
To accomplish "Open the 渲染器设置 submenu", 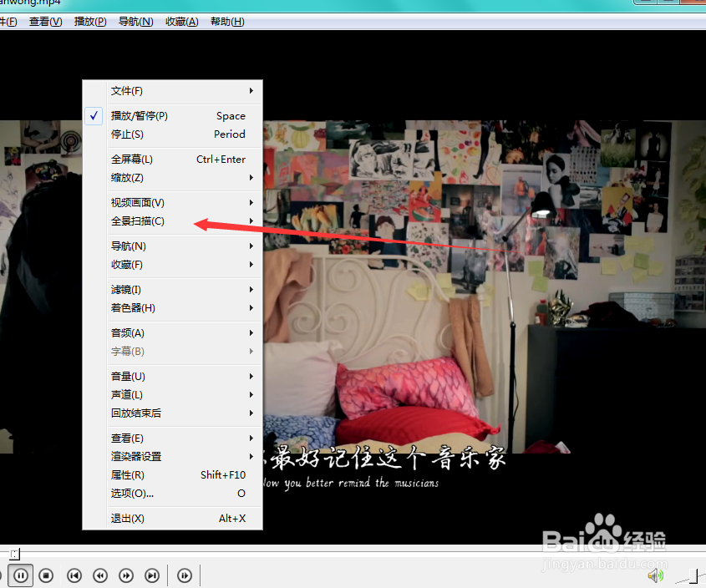I will [173, 457].
